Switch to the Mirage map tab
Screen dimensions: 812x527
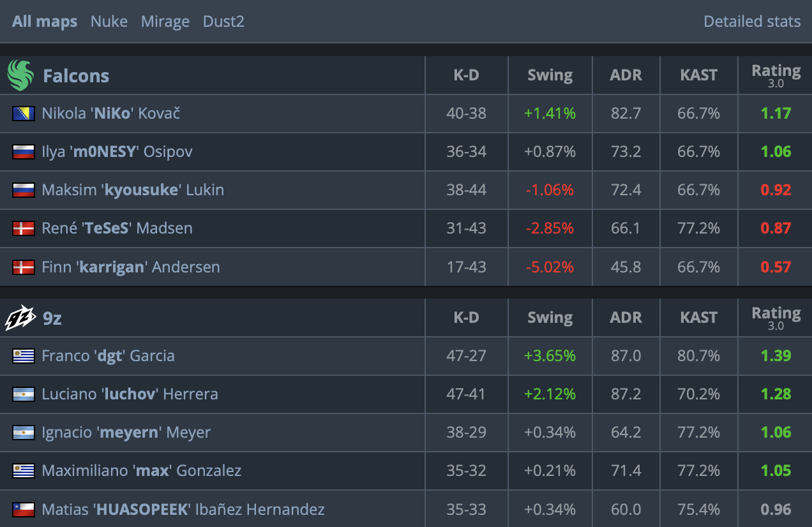(165, 22)
